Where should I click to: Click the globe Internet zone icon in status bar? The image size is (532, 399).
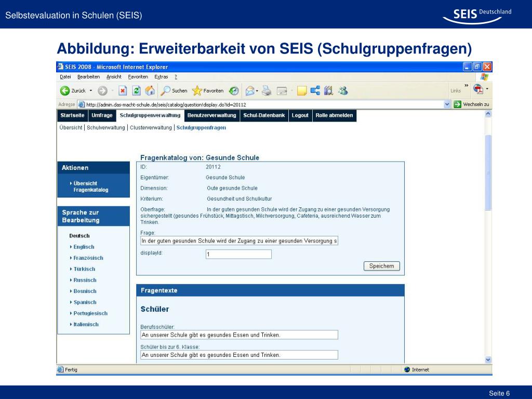407,369
